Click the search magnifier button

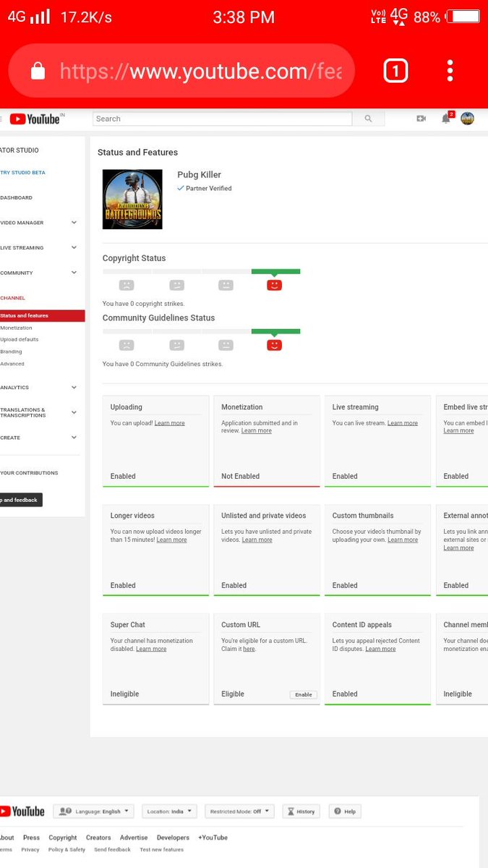click(x=369, y=119)
